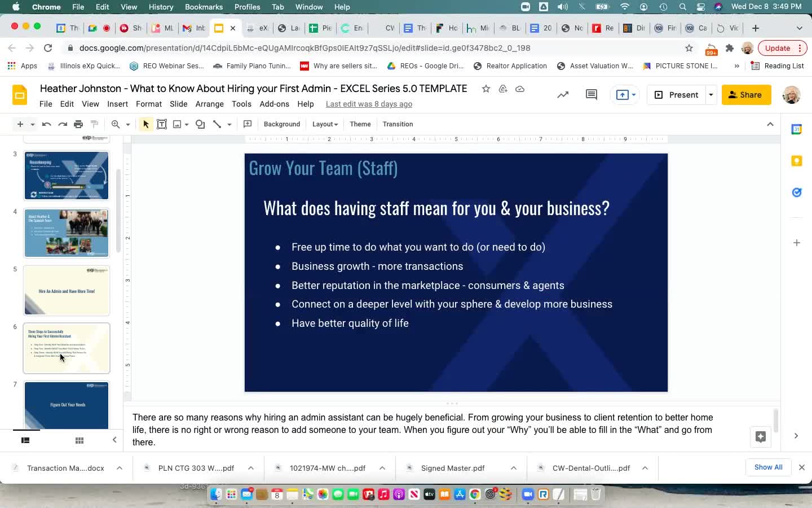This screenshot has height=508, width=812.
Task: Switch to filmstrip view
Action: [x=25, y=440]
